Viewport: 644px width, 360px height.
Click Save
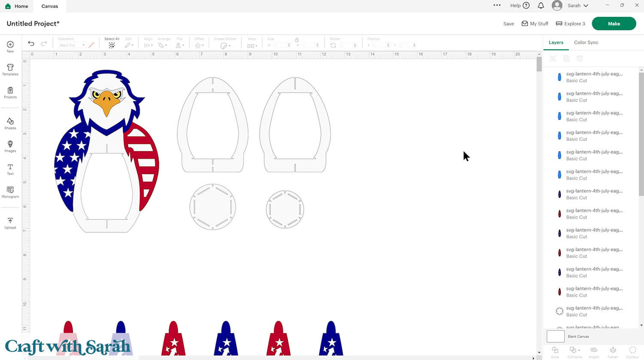coord(509,24)
